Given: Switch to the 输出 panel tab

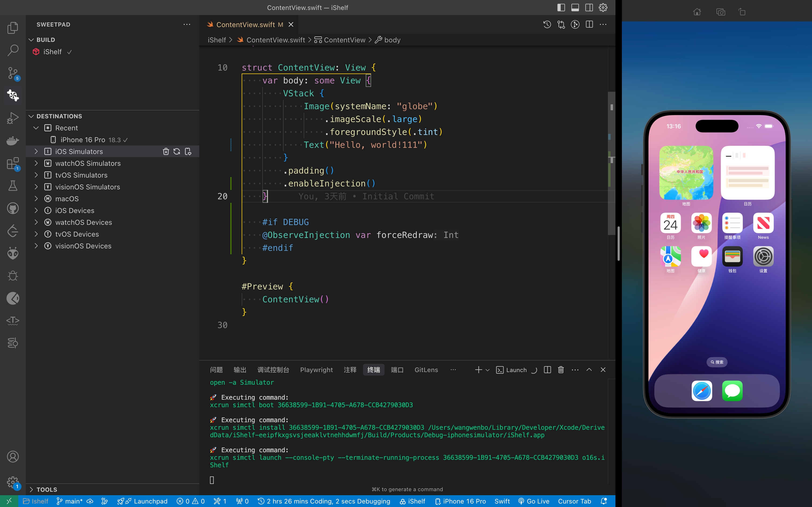Looking at the screenshot, I should point(240,370).
